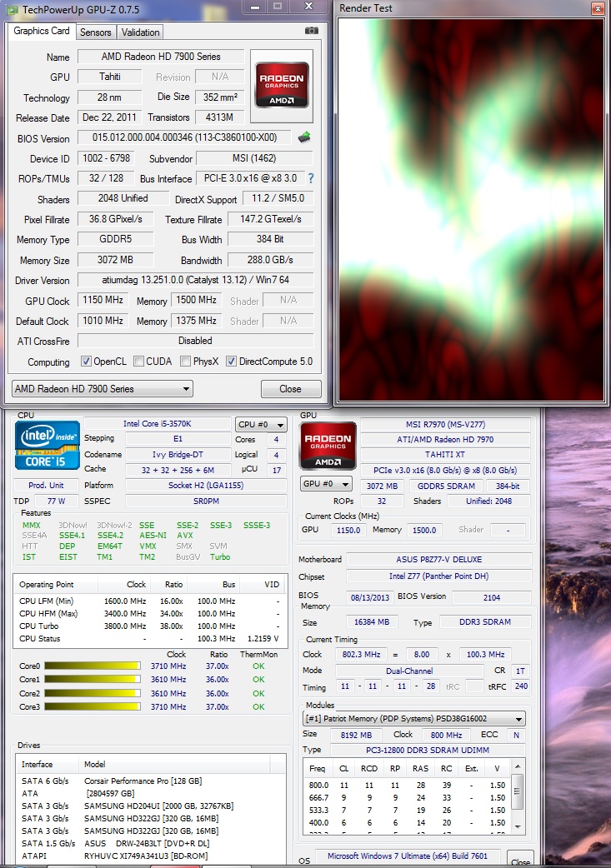Click the '800.0' frequency row in timing table

coord(407,785)
